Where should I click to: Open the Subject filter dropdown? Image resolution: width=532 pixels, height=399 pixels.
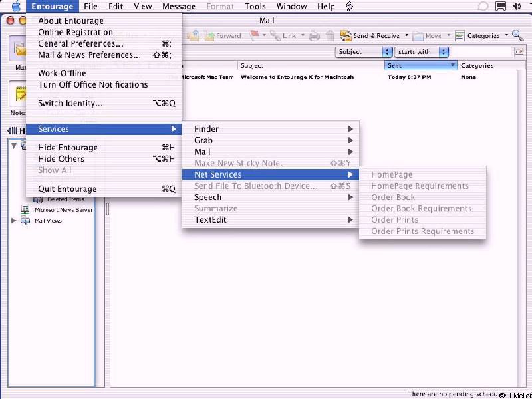pyautogui.click(x=363, y=52)
